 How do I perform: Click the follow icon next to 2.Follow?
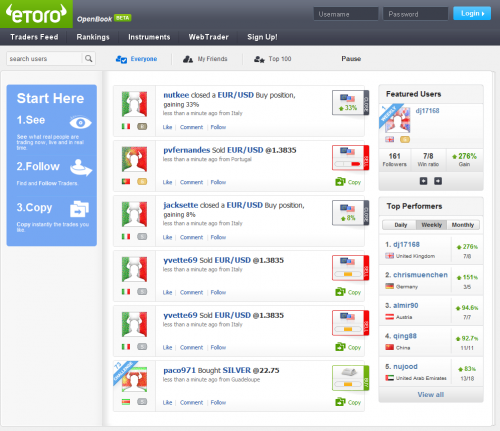pos(81,168)
